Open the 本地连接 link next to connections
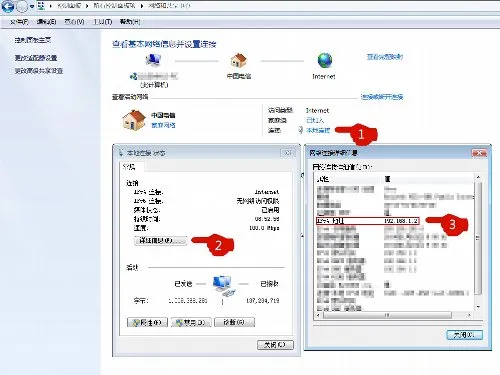 coord(318,130)
